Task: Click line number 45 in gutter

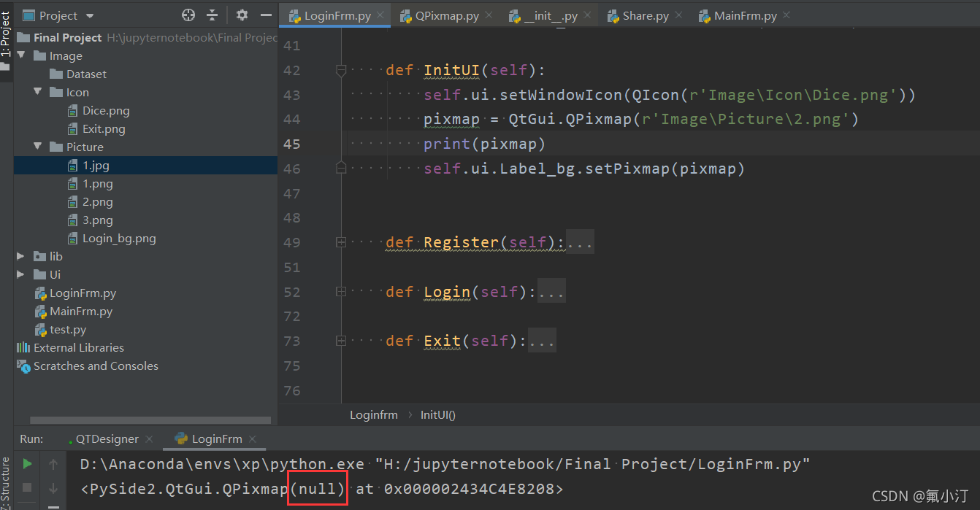Action: coord(291,144)
